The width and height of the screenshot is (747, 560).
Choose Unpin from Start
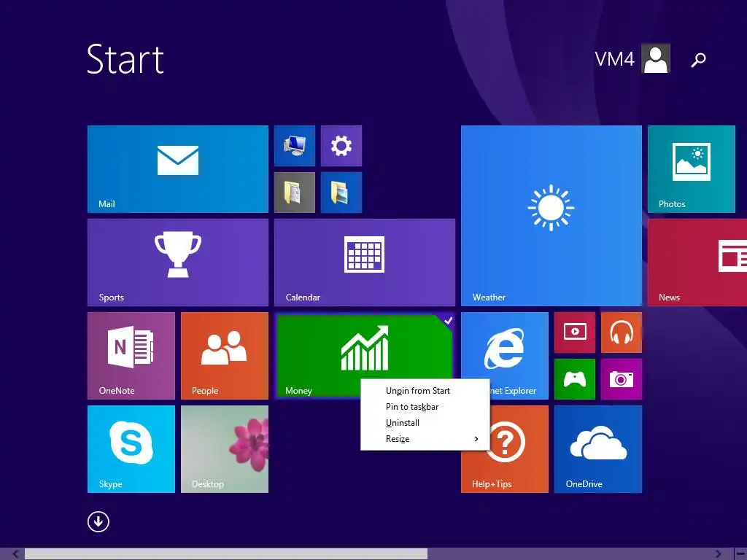click(425, 391)
